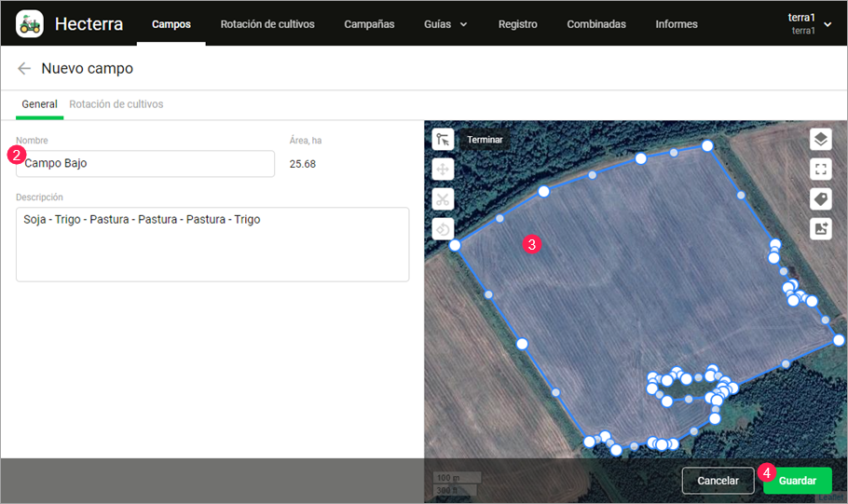Click the Hecterra brand name
848x504 pixels.
[x=89, y=24]
